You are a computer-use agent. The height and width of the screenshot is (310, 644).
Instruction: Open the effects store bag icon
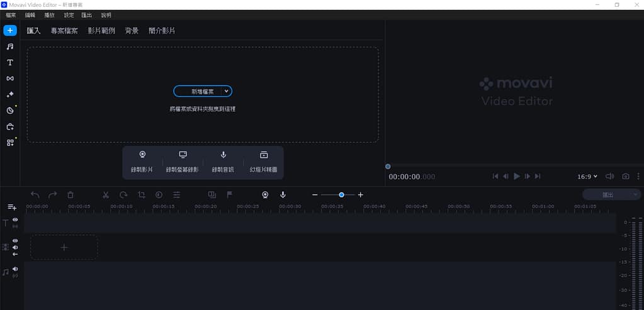tap(10, 126)
